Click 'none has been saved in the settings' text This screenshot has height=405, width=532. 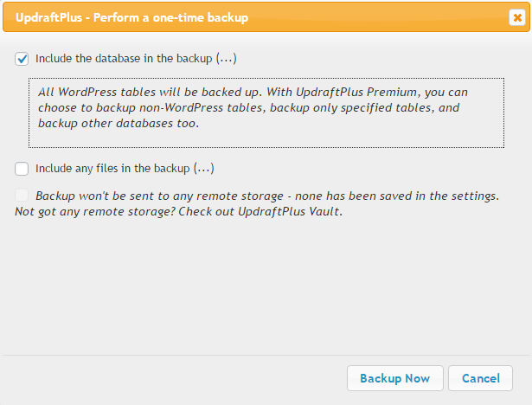pyautogui.click(x=398, y=196)
